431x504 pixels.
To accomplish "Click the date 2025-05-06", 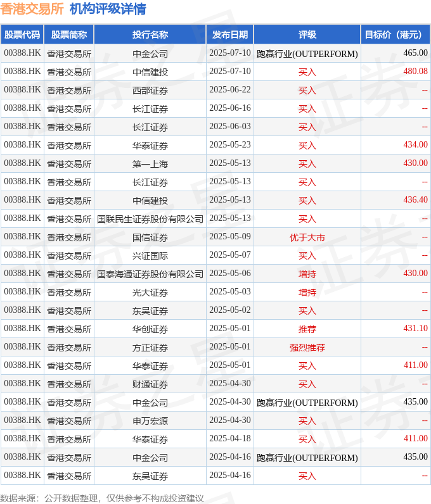I will tap(230, 274).
